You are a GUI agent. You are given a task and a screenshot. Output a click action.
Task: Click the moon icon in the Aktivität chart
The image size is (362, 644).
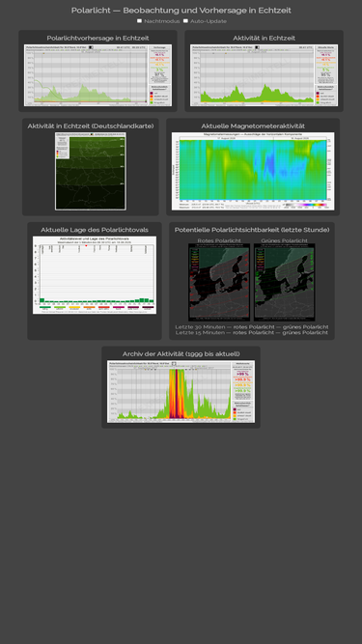tap(257, 47)
